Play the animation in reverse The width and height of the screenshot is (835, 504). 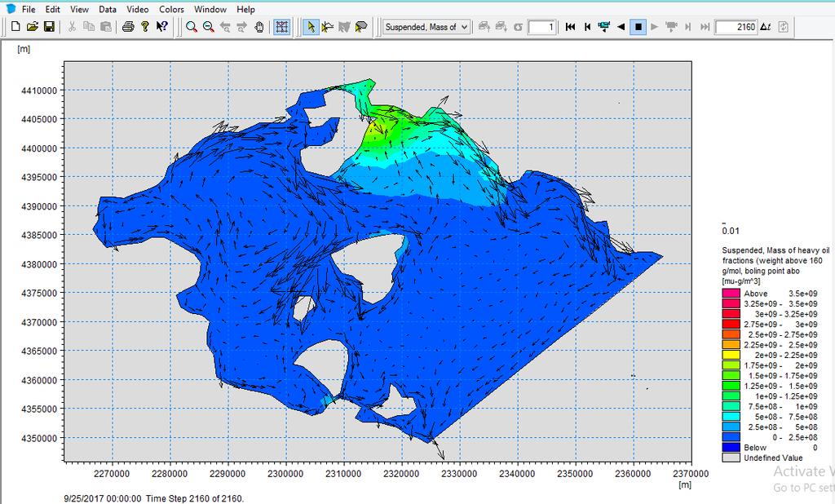tap(621, 27)
